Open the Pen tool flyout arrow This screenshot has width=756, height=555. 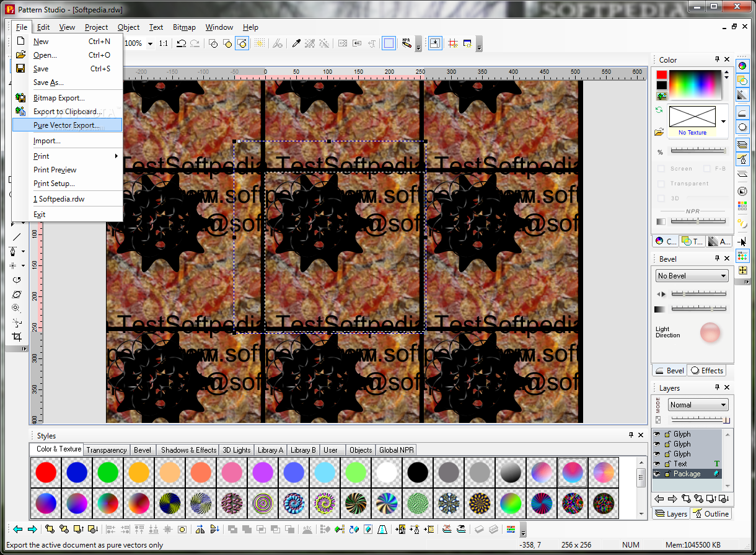click(x=24, y=251)
